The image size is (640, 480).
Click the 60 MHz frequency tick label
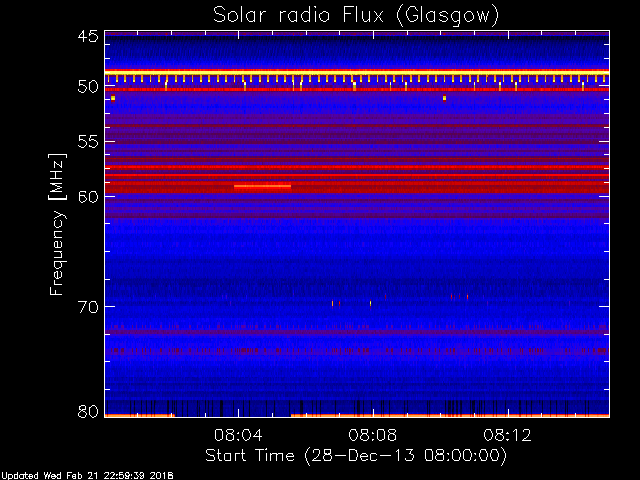(87, 196)
